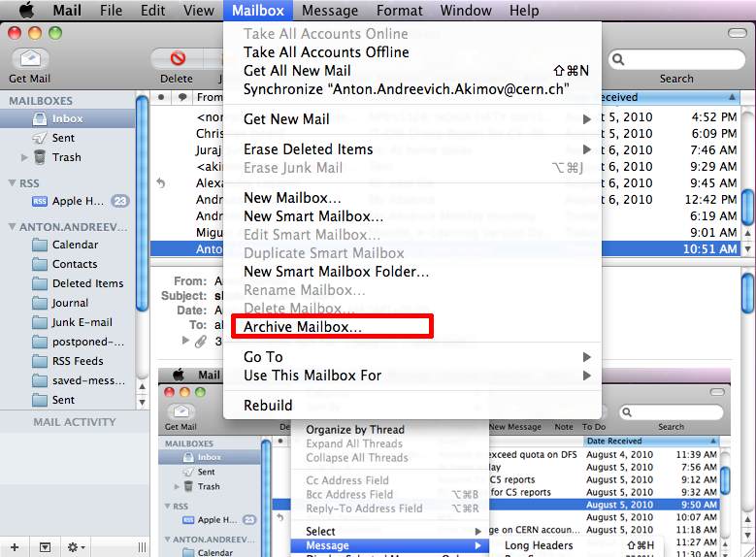Click the magnifying glass in search field
Screen dimensions: 756x557
(x=617, y=60)
